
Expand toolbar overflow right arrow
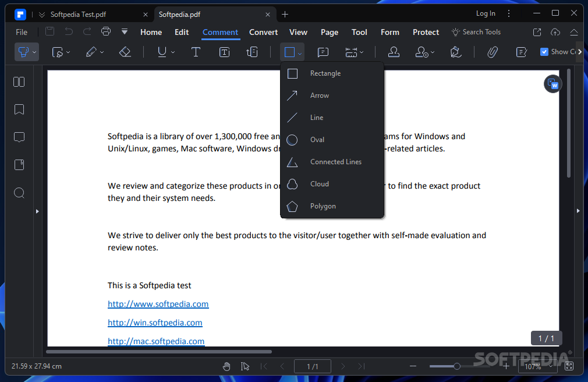click(580, 52)
